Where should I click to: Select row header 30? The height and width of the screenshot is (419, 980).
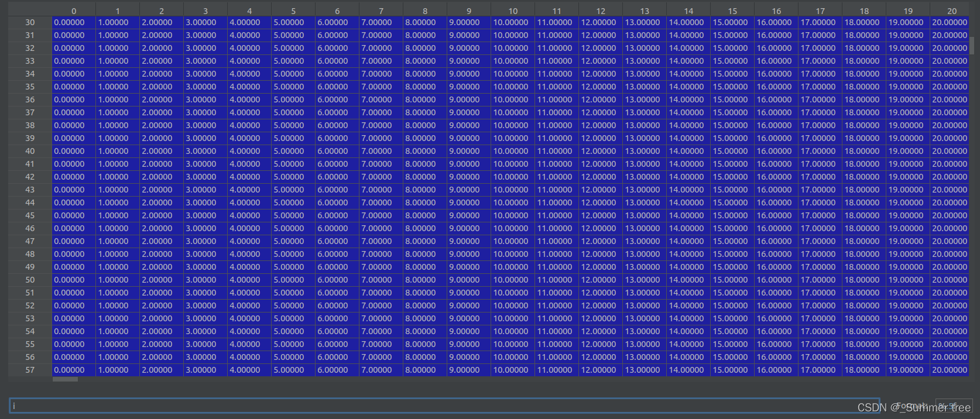[x=30, y=22]
